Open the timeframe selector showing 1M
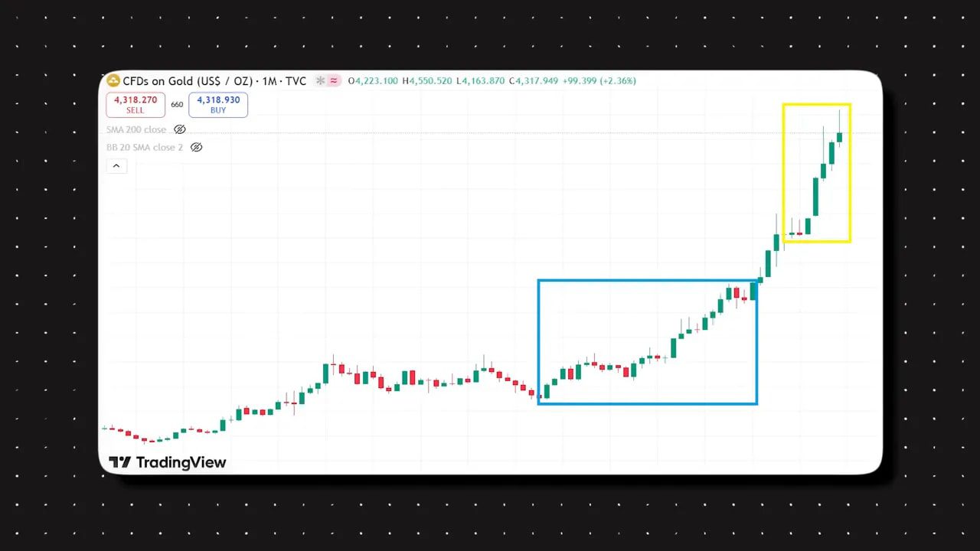The height and width of the screenshot is (551, 980). [272, 80]
